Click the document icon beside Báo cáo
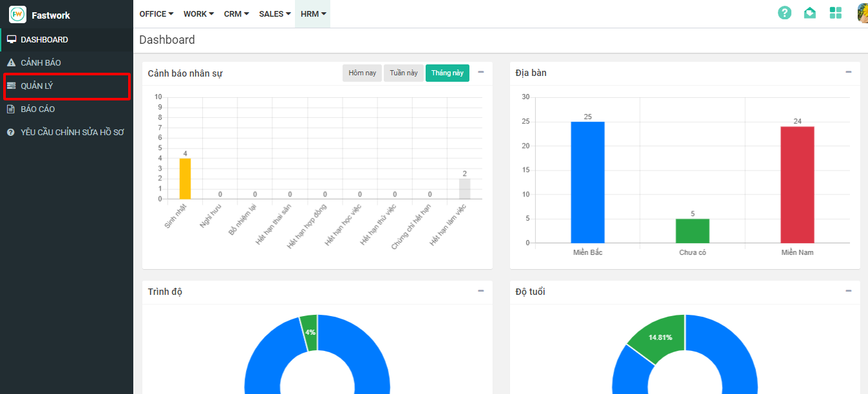 (x=11, y=109)
